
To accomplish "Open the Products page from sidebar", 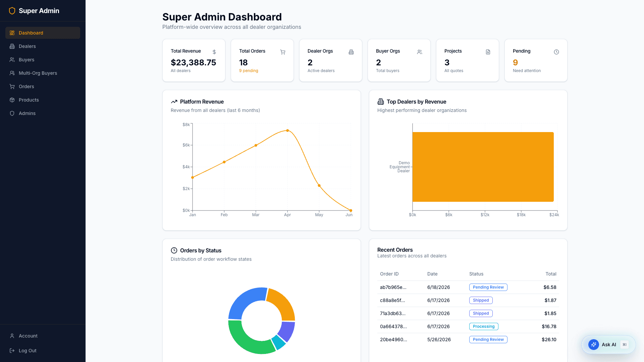I will coord(43,100).
